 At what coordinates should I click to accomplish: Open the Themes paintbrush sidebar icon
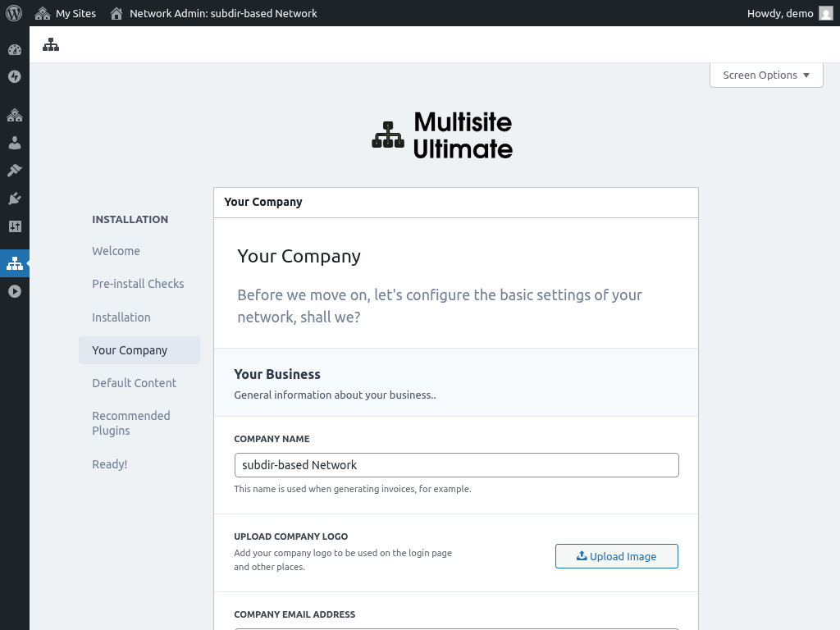click(x=15, y=171)
